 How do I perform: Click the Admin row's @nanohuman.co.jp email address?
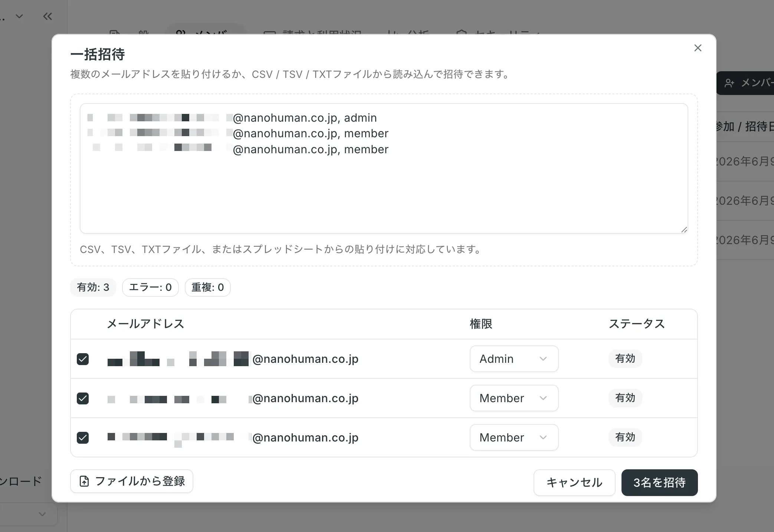coord(233,359)
